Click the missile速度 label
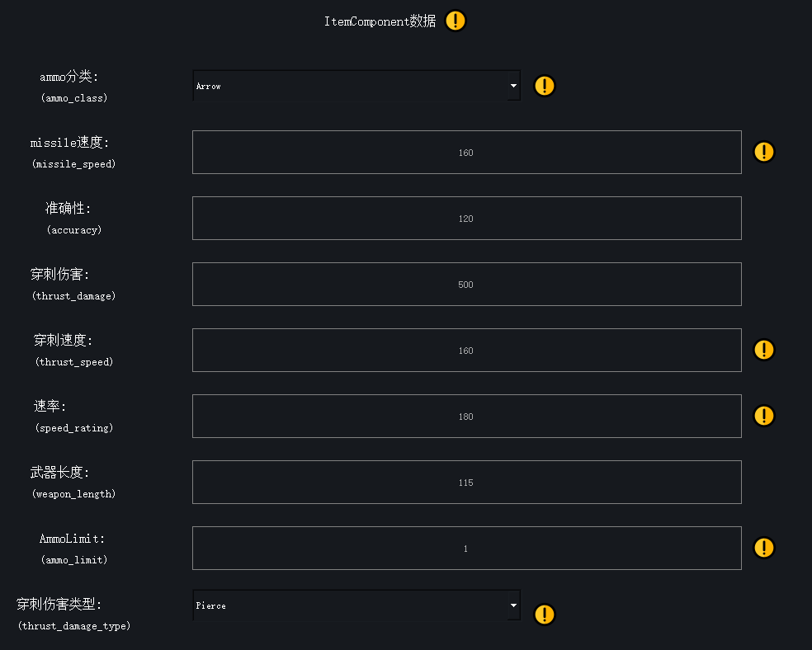812x650 pixels. pyautogui.click(x=69, y=143)
